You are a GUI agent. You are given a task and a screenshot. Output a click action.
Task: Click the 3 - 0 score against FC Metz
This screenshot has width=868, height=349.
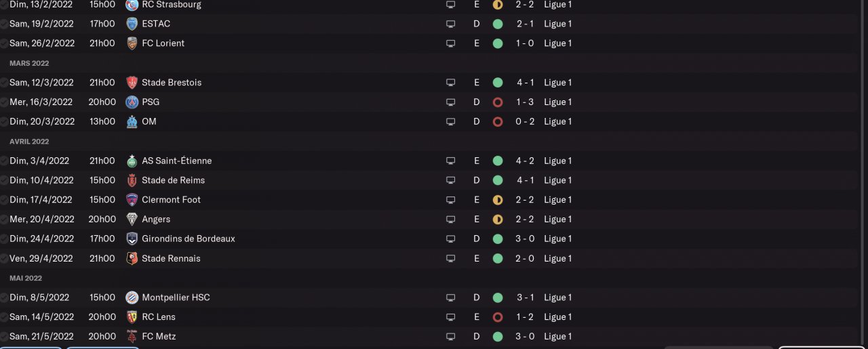[525, 337]
